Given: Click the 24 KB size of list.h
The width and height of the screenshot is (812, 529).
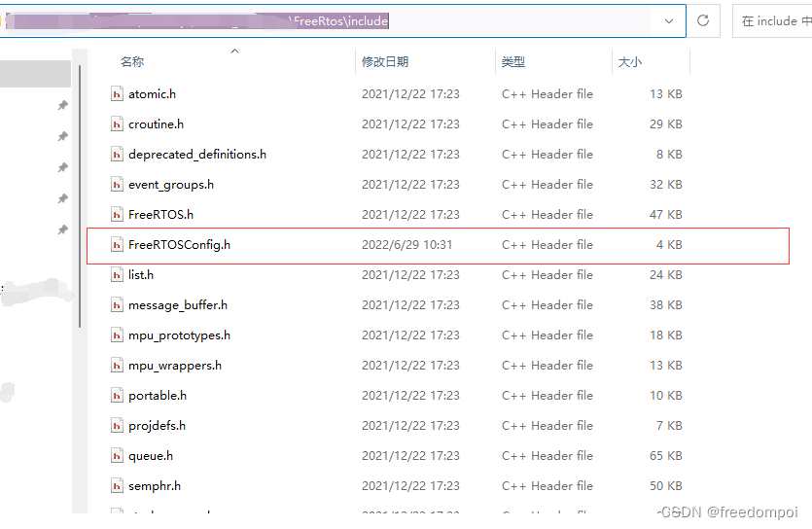Looking at the screenshot, I should [x=666, y=275].
